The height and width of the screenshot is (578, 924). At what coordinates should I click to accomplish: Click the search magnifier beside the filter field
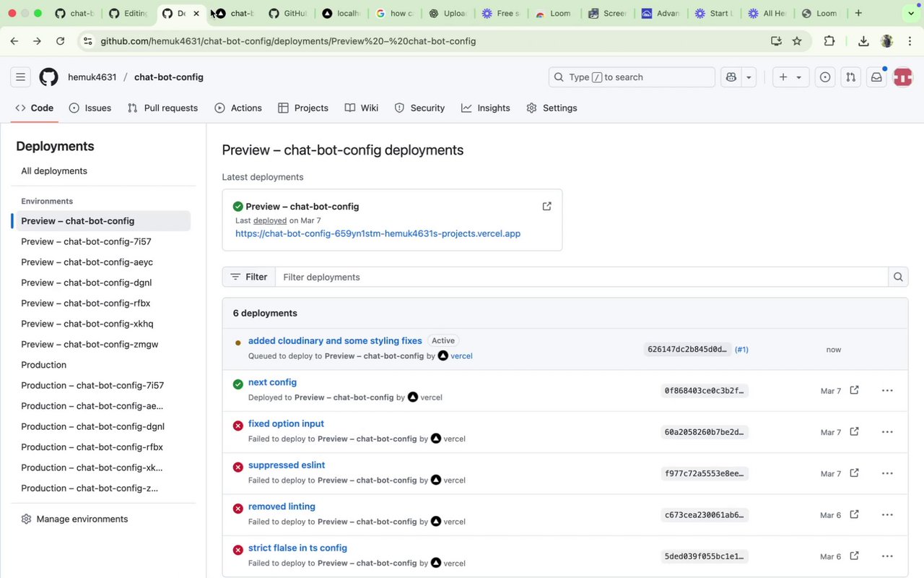coord(898,277)
